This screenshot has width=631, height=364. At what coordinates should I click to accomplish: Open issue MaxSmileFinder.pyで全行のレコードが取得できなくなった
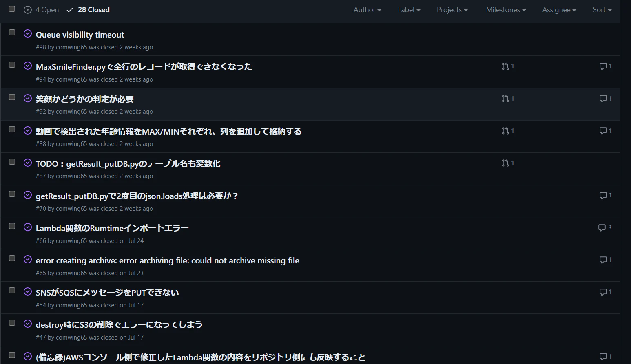144,66
